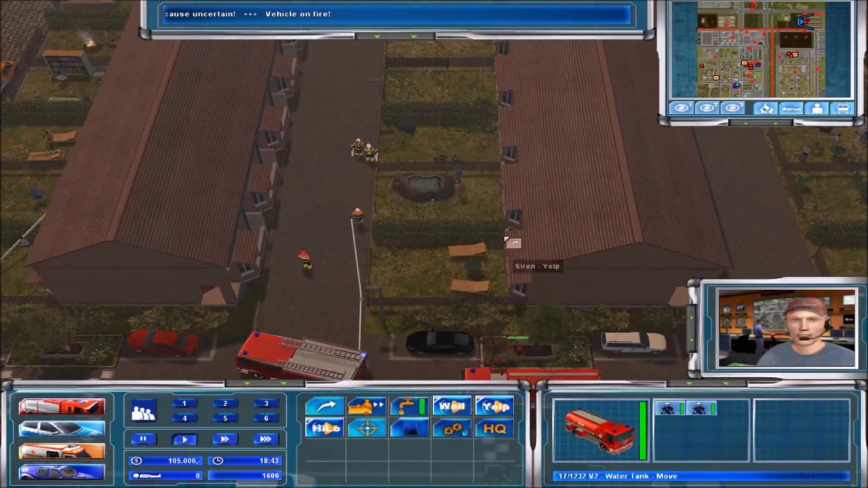Screen dimensions: 868x488
Task: Toggle vehicles filter on minimap
Action: [843, 108]
